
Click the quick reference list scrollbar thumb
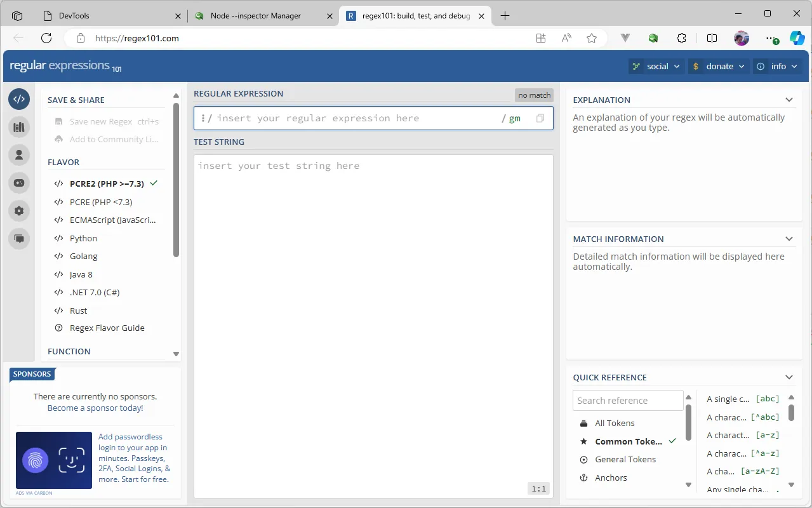[791, 412]
